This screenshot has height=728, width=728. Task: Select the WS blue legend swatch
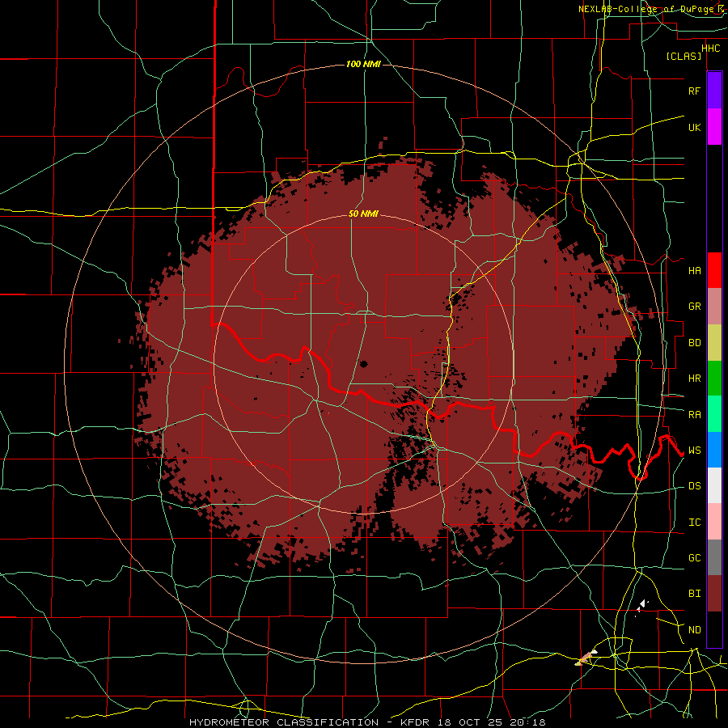(x=714, y=450)
